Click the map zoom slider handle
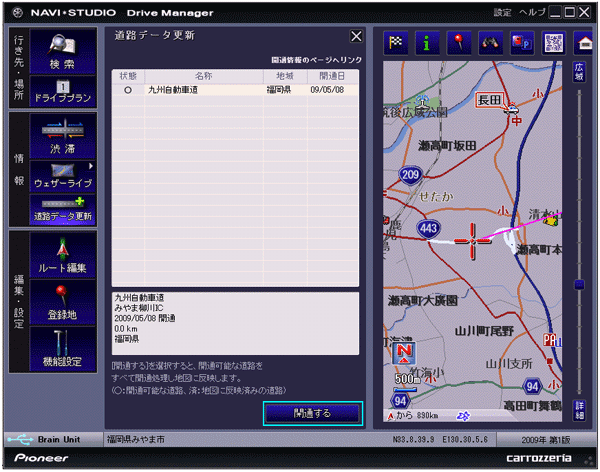The width and height of the screenshot is (600, 472). pyautogui.click(x=579, y=284)
